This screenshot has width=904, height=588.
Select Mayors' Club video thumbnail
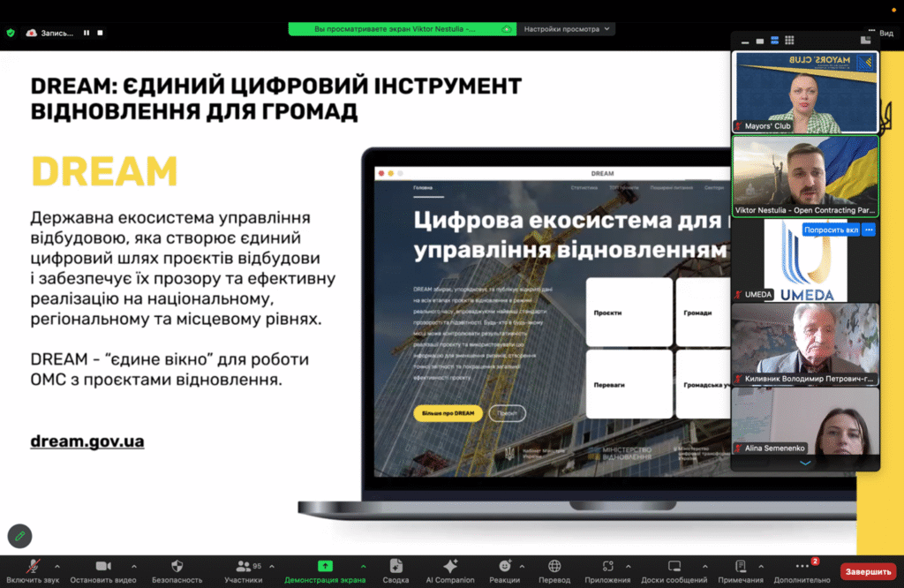click(x=805, y=92)
